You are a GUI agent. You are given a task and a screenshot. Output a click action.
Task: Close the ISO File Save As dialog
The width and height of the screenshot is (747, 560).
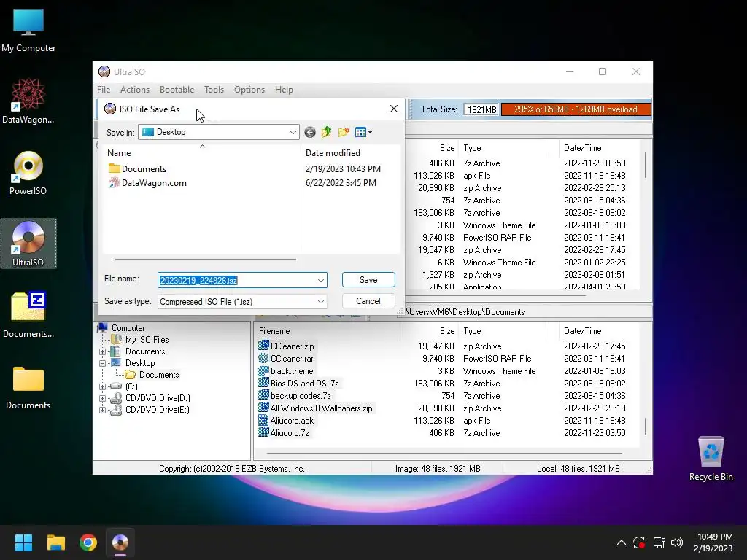point(393,109)
